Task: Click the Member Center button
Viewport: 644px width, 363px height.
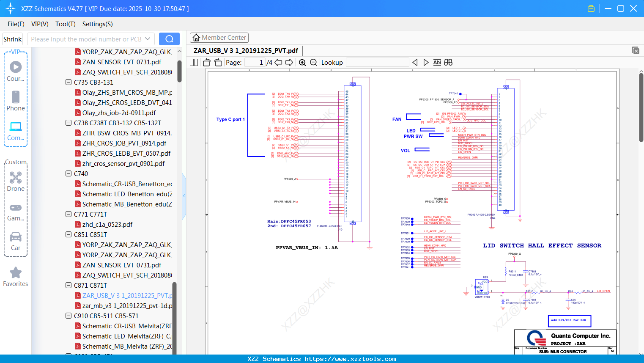Action: (219, 38)
